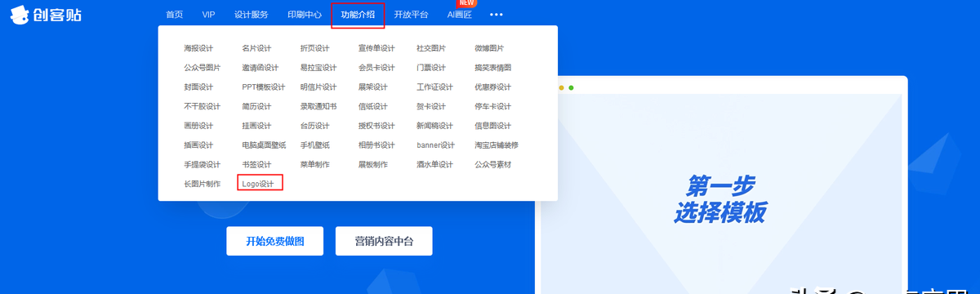The width and height of the screenshot is (980, 294).
Task: Select 停车卡设计
Action: click(492, 107)
